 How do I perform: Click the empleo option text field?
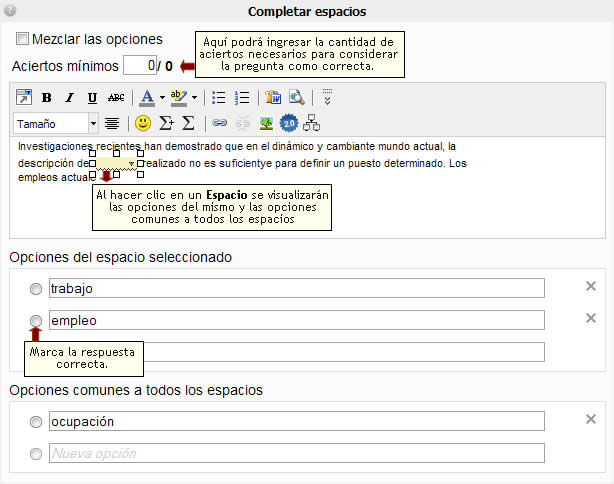point(297,320)
